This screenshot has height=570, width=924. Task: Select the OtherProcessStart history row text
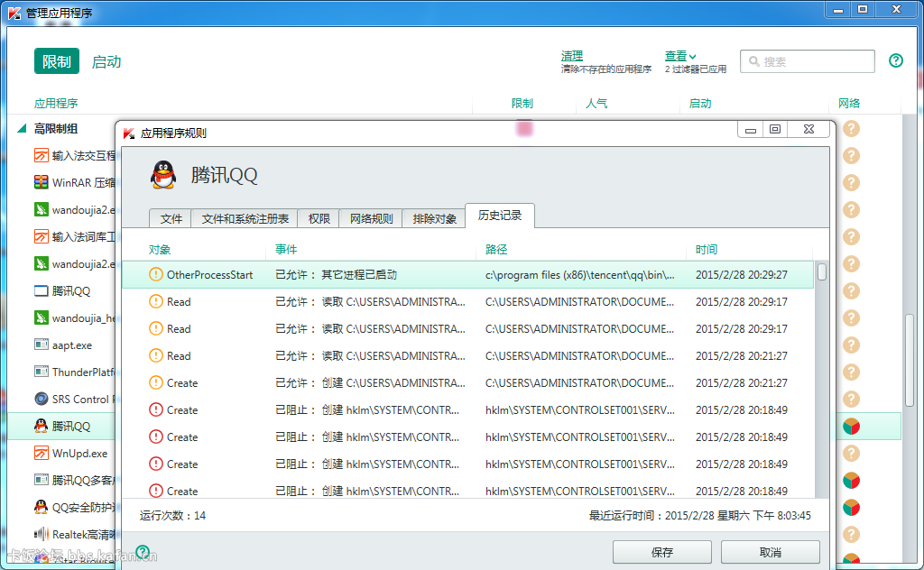coord(209,275)
